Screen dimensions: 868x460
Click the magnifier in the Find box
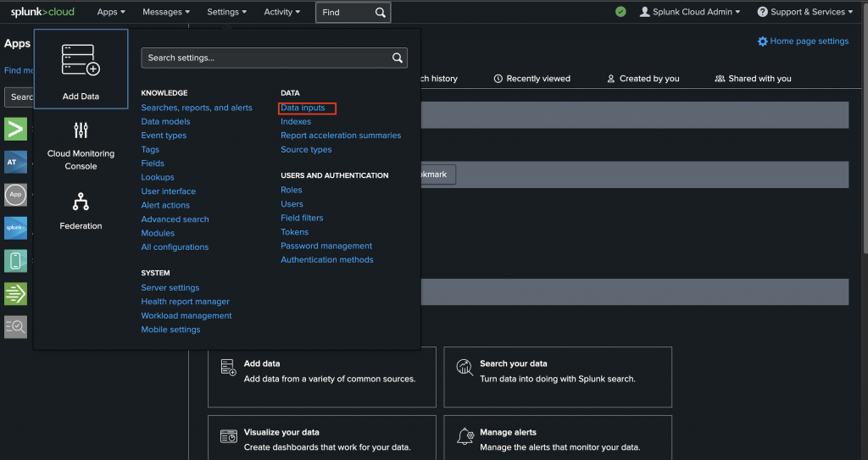click(380, 13)
